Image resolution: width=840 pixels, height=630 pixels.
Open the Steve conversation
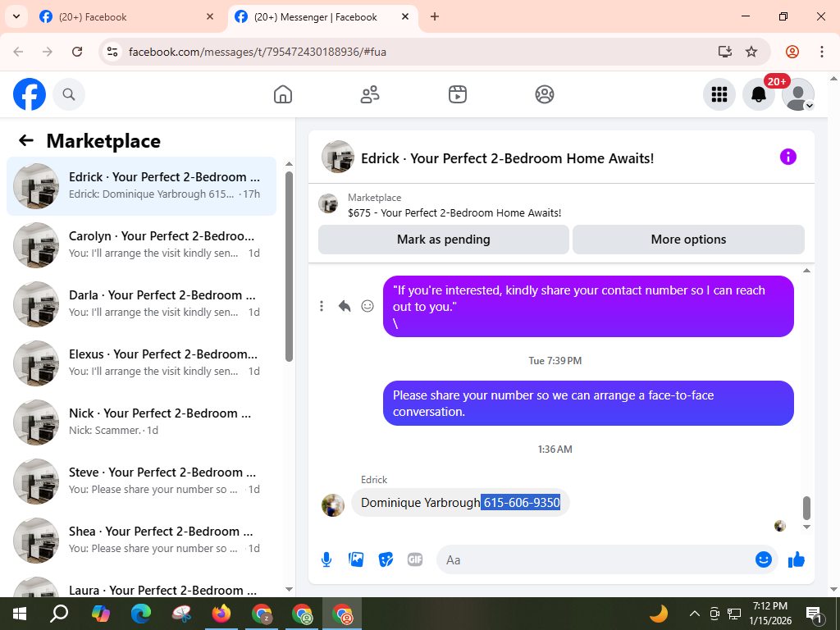point(141,481)
